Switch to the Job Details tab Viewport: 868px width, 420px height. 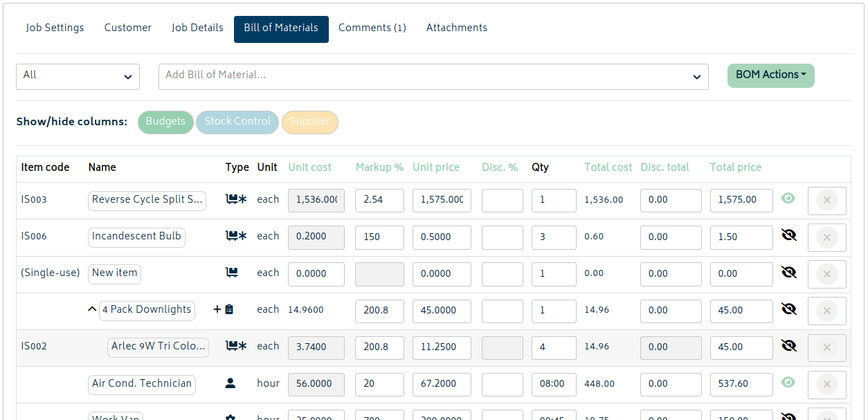[197, 28]
